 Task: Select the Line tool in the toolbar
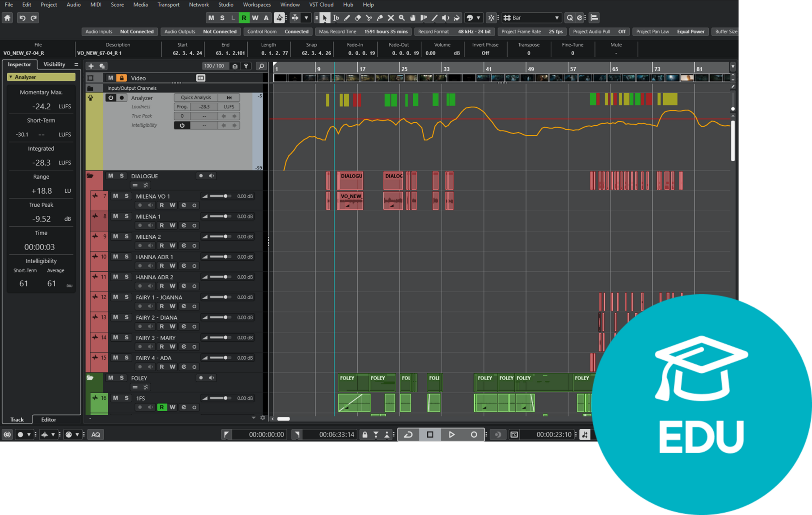[x=434, y=18]
